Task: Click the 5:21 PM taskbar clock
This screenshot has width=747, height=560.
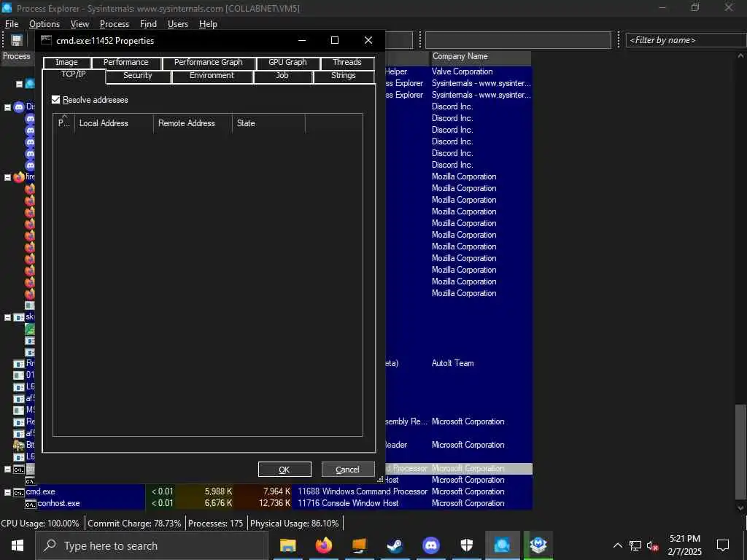Action: coord(684,539)
